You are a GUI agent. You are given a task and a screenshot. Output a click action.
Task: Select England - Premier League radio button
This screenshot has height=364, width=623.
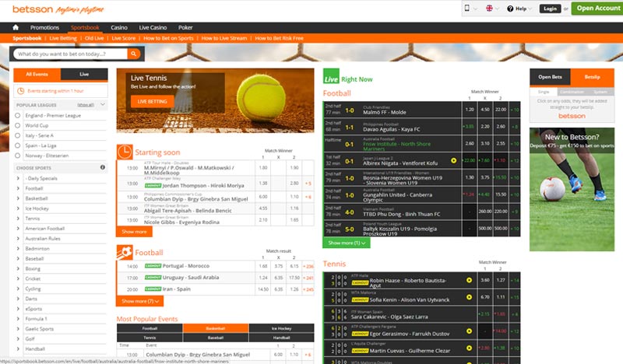click(19, 115)
